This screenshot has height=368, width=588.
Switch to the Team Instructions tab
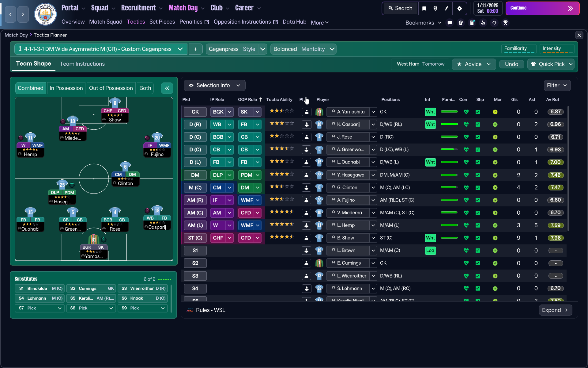82,64
